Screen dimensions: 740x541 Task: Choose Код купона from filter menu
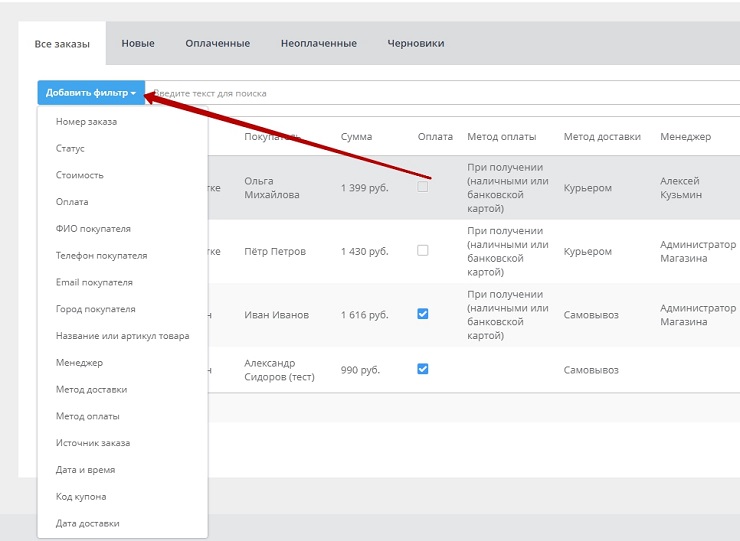[81, 497]
